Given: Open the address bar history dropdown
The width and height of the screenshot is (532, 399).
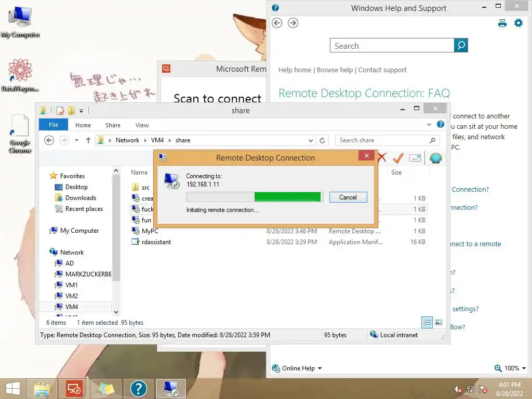Looking at the screenshot, I should point(311,140).
